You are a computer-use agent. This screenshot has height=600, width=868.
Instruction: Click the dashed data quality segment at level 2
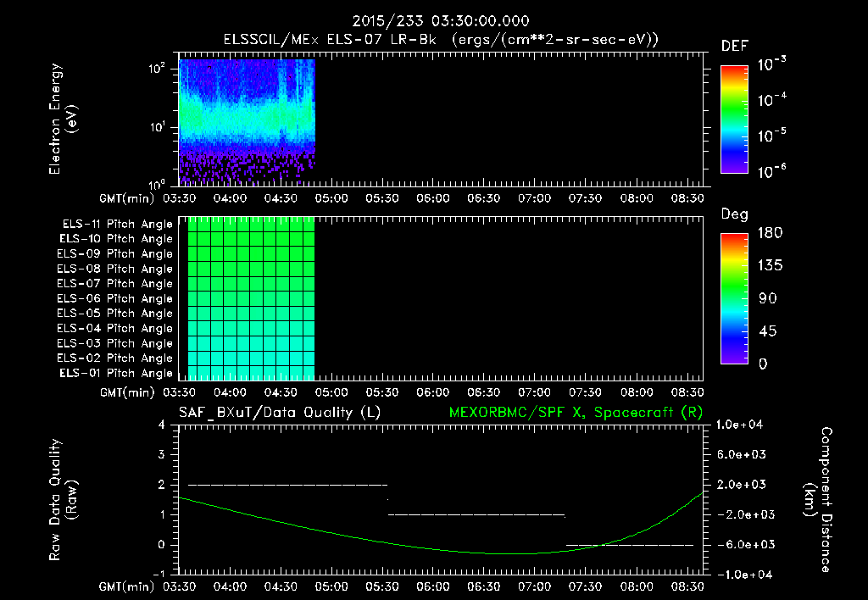coord(288,485)
